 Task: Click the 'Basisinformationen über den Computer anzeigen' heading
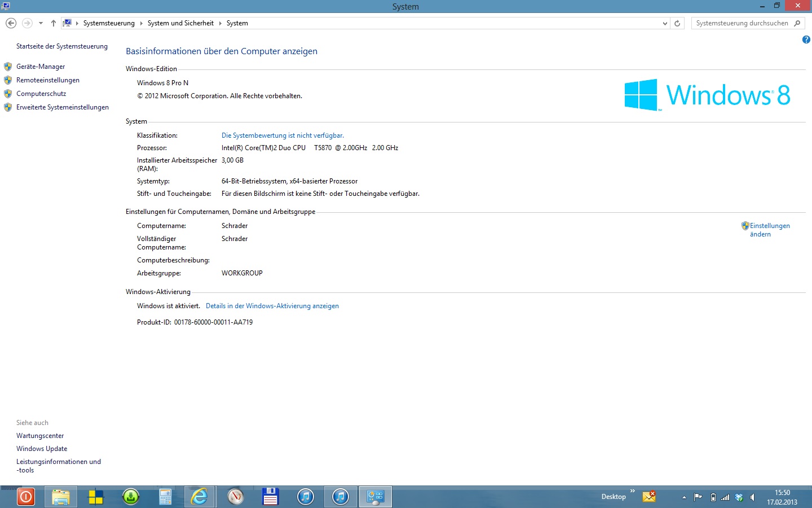point(222,51)
